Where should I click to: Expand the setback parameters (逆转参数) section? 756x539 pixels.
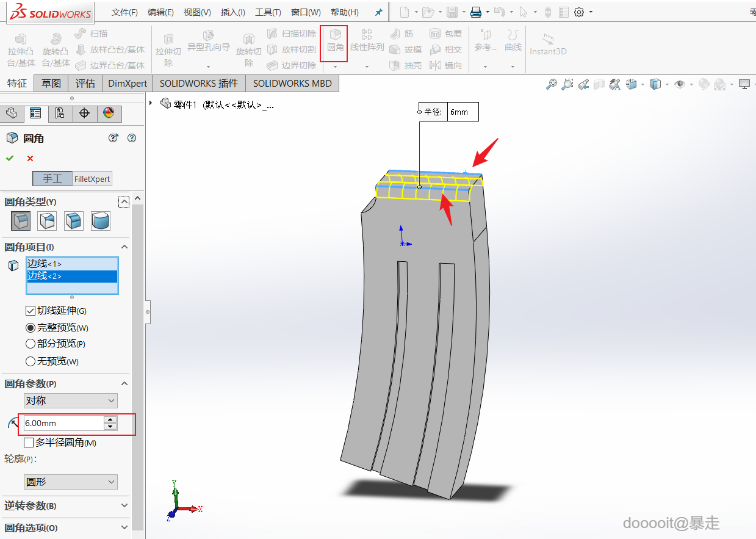pyautogui.click(x=65, y=506)
